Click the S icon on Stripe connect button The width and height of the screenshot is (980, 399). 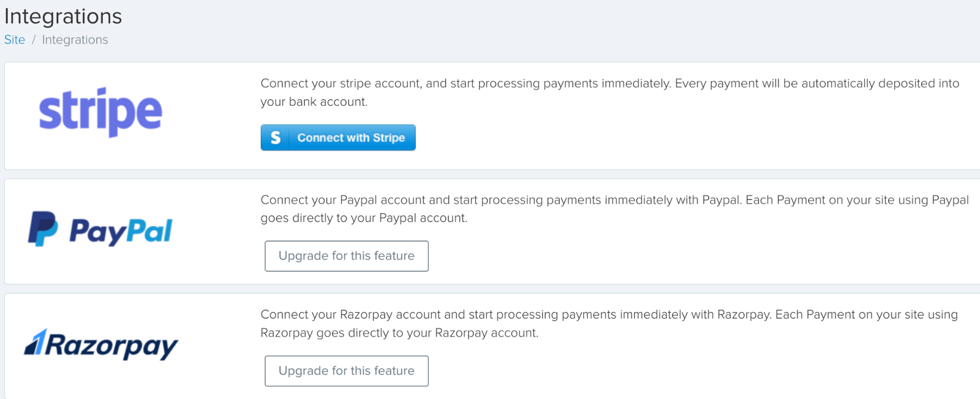click(x=276, y=138)
